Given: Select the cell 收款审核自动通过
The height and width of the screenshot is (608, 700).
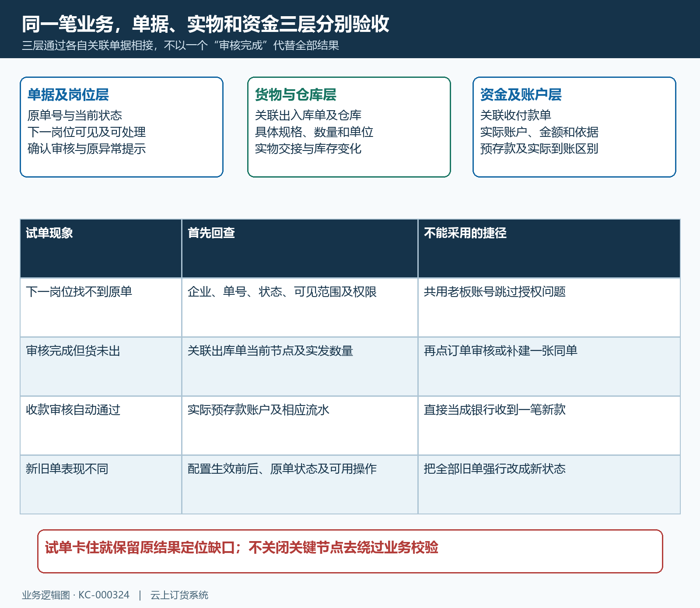Looking at the screenshot, I should click(101, 426).
